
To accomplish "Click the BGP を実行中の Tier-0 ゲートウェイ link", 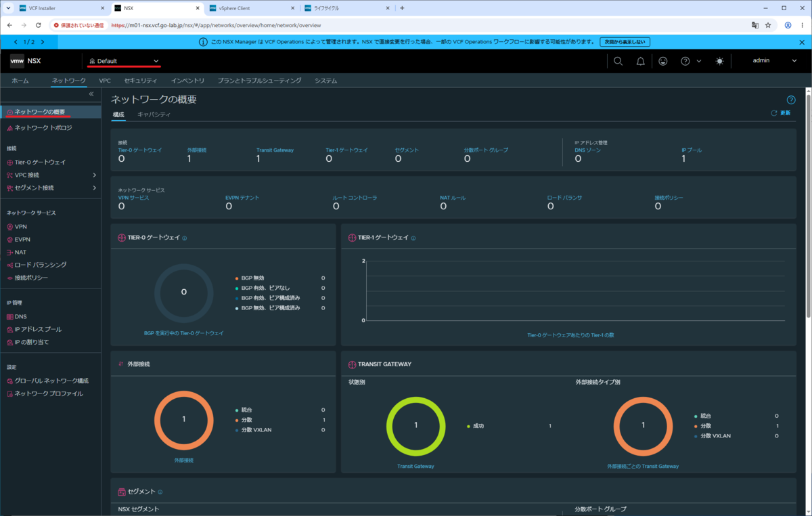I will click(x=183, y=333).
